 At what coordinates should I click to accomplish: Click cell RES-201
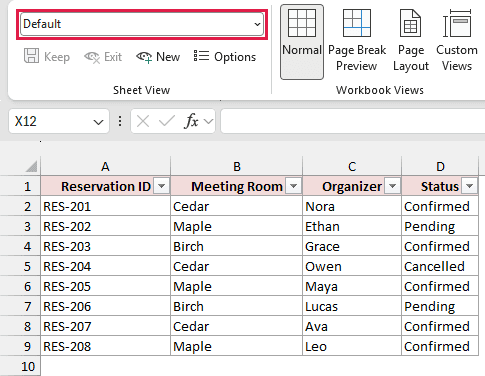(105, 206)
